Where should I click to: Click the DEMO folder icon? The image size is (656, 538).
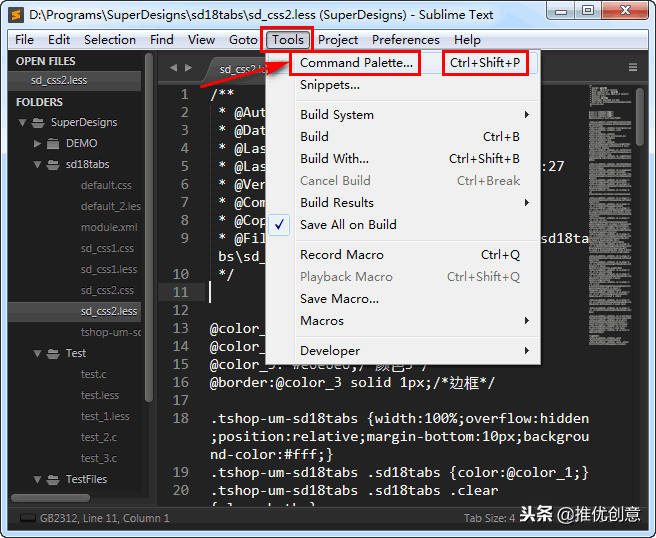coord(53,143)
